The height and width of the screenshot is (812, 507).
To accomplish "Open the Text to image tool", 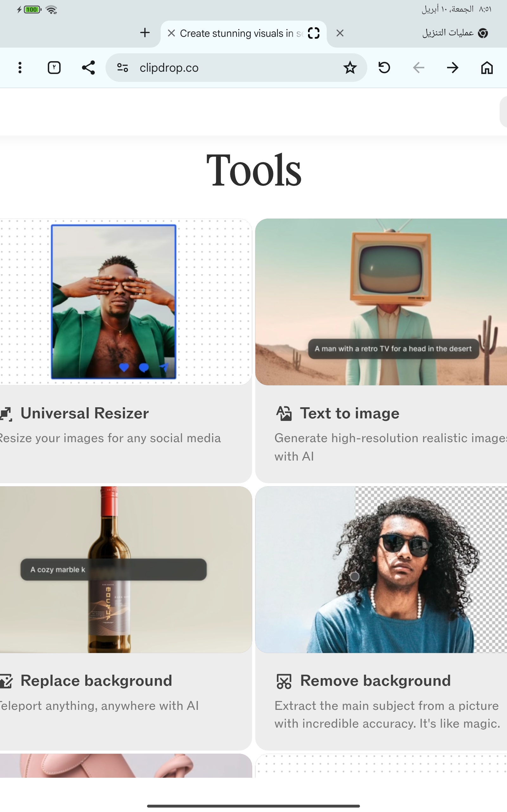I will [350, 413].
